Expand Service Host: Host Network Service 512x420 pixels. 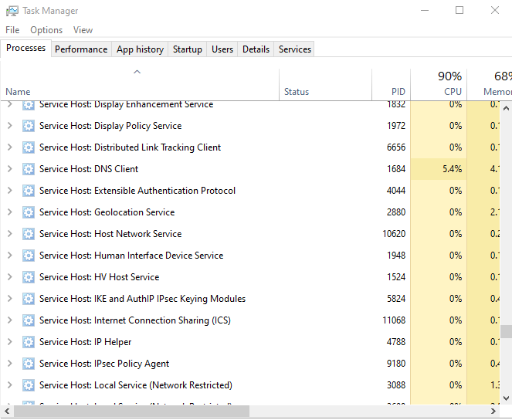click(x=10, y=234)
